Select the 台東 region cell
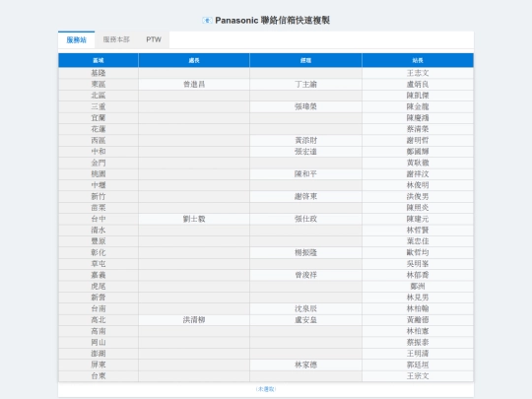532x399 pixels. click(x=99, y=376)
